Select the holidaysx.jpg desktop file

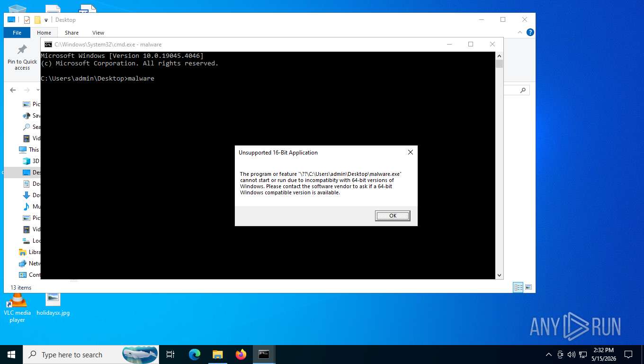point(53,304)
